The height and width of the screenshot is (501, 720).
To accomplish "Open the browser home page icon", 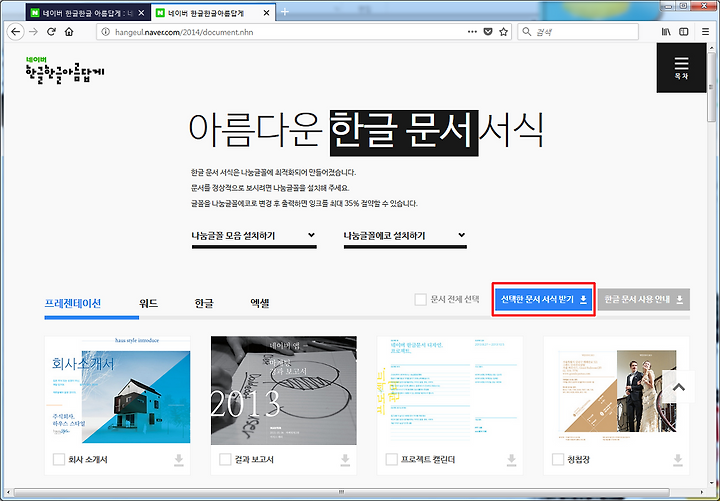I will click(69, 32).
